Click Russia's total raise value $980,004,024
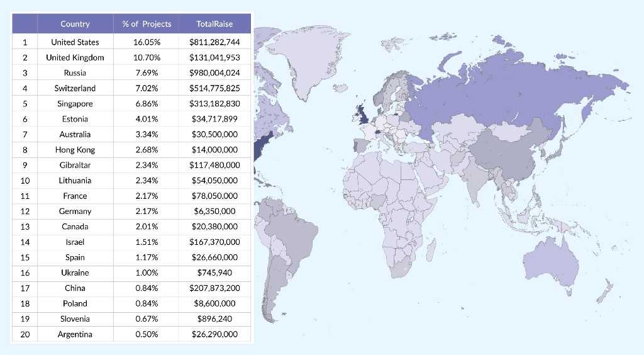 pyautogui.click(x=214, y=73)
